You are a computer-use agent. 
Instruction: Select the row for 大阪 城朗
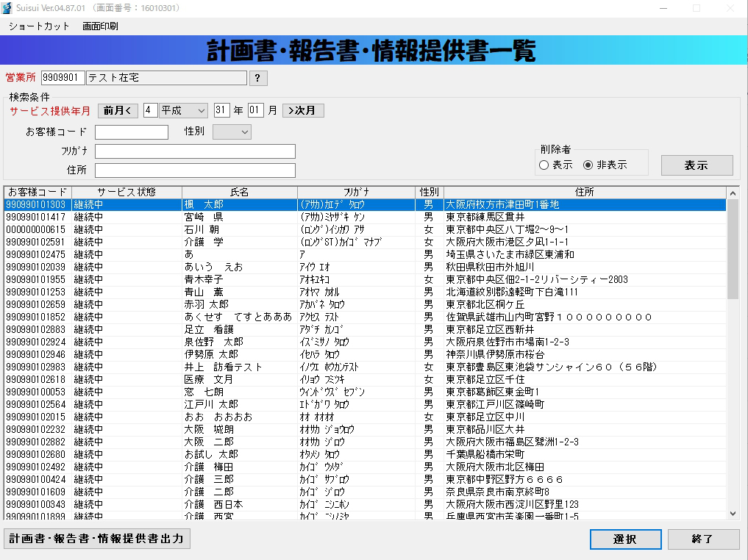coord(365,429)
